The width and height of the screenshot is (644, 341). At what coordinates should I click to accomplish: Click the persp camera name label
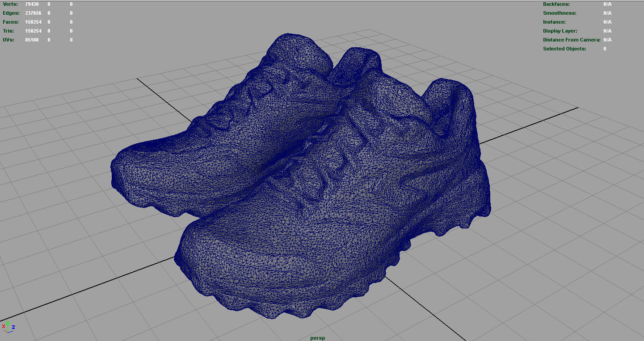318,338
